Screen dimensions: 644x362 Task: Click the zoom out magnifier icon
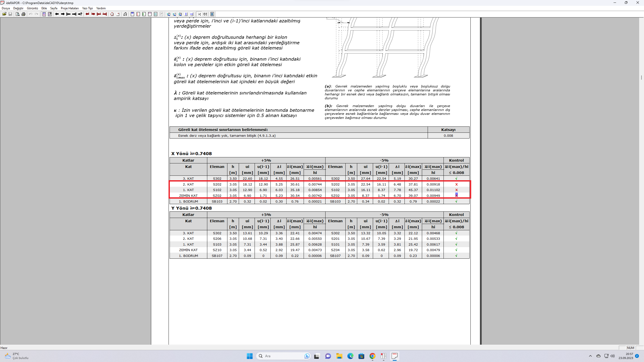coord(174,14)
